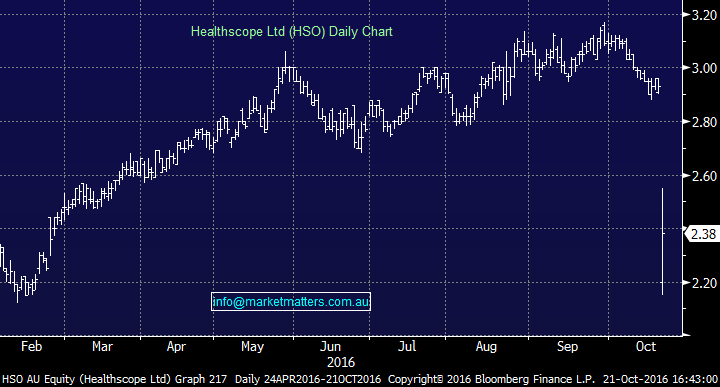Select the Oct month label
Image resolution: width=720 pixels, height=387 pixels.
pos(646,346)
